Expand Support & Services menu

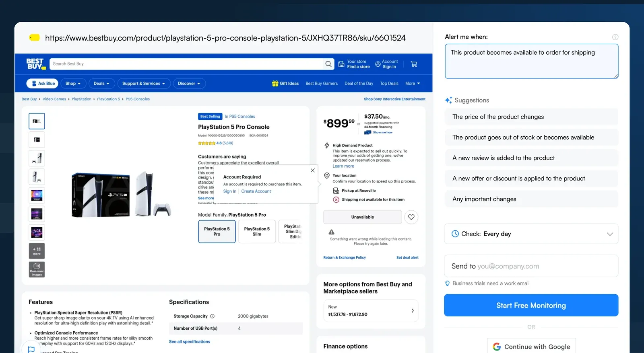coord(144,84)
